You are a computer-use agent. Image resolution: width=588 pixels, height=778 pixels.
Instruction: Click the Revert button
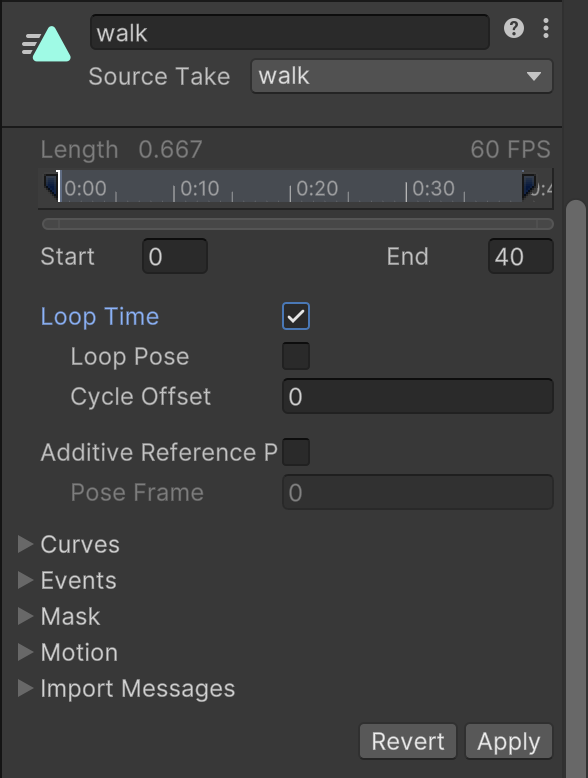coord(408,741)
